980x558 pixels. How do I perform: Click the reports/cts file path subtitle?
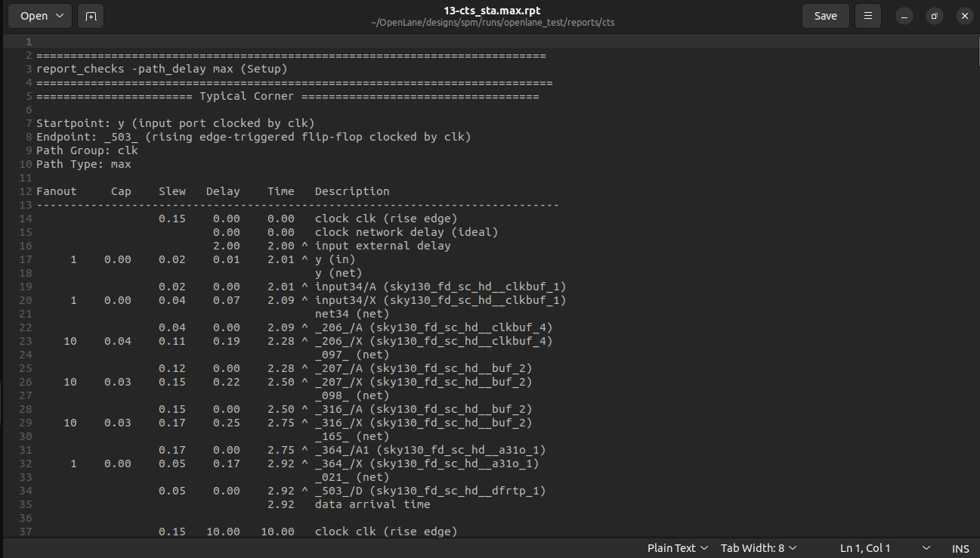[490, 22]
